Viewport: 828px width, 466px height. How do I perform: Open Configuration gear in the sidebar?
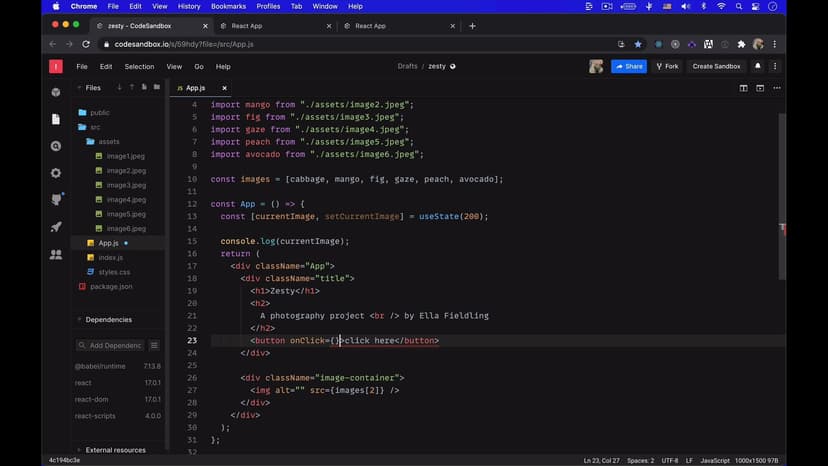pyautogui.click(x=56, y=173)
